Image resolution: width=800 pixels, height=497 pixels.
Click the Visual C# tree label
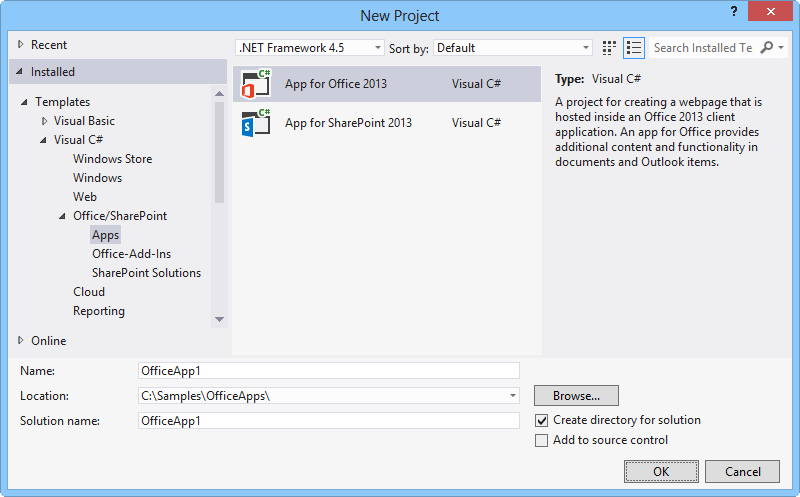click(x=78, y=140)
